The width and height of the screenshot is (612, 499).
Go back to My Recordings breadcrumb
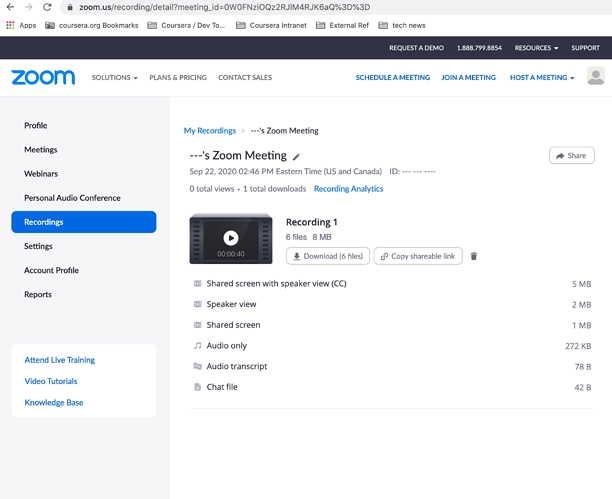(210, 131)
